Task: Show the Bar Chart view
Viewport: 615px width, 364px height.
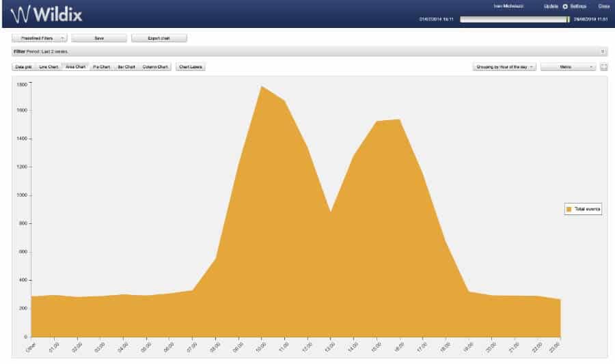Action: [126, 67]
